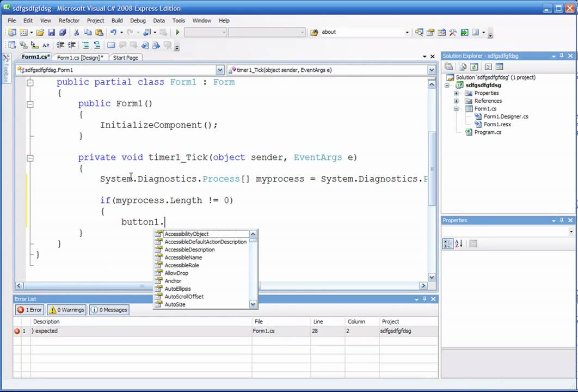Screen dimensions: 578x392
Task: Collapse the timer1_Tick method region
Action: [x=30, y=158]
